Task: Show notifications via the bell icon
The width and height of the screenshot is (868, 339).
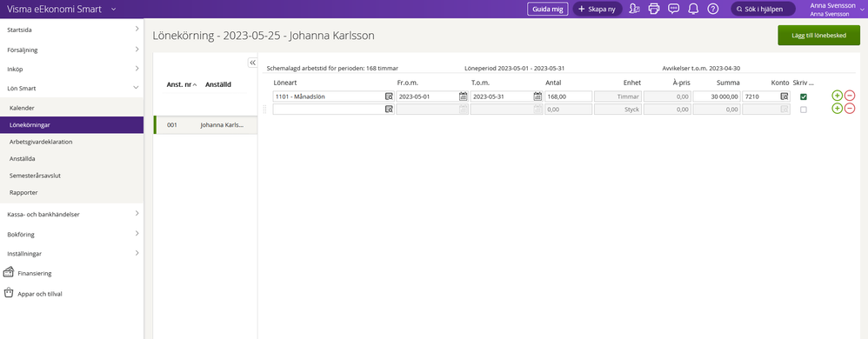Action: [693, 9]
